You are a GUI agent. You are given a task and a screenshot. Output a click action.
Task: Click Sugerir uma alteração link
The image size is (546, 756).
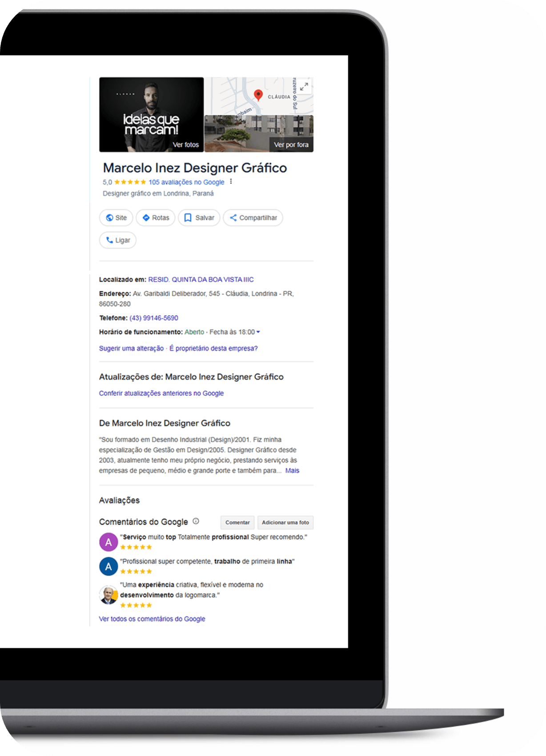tap(131, 348)
